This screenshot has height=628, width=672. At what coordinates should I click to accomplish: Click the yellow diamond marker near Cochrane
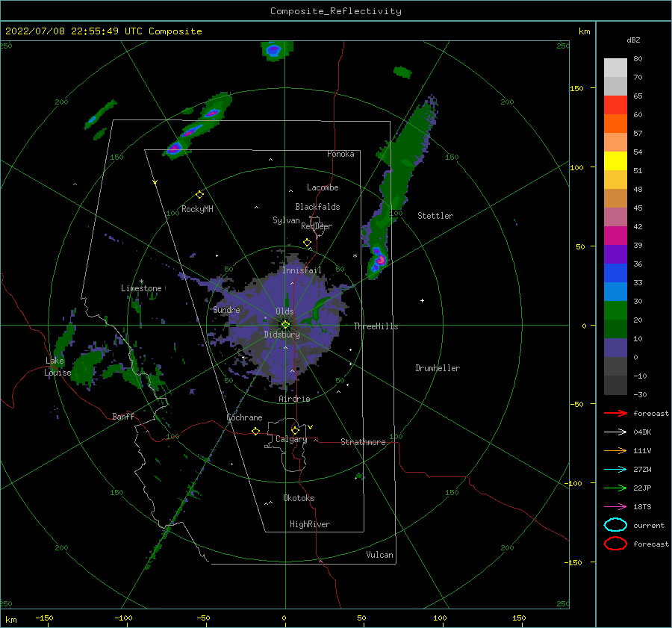click(256, 431)
